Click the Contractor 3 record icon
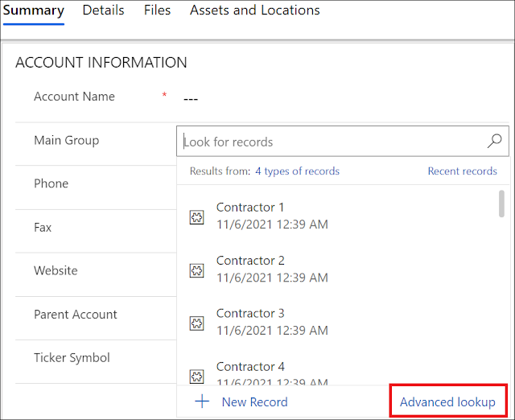This screenshot has width=515, height=420. point(196,323)
